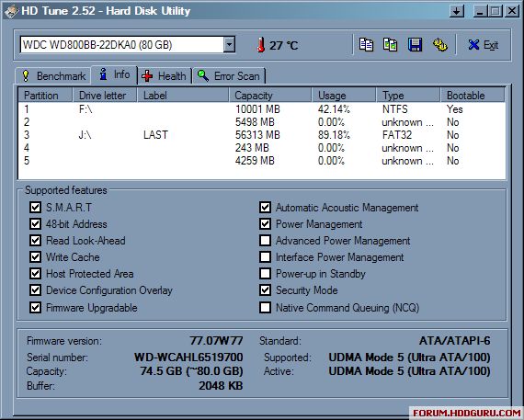The height and width of the screenshot is (420, 524).
Task: Click the Usage column header
Action: (344, 96)
